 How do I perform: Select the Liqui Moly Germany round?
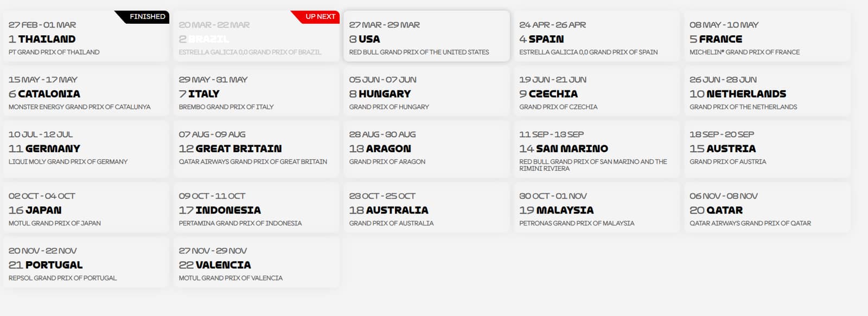(x=86, y=149)
